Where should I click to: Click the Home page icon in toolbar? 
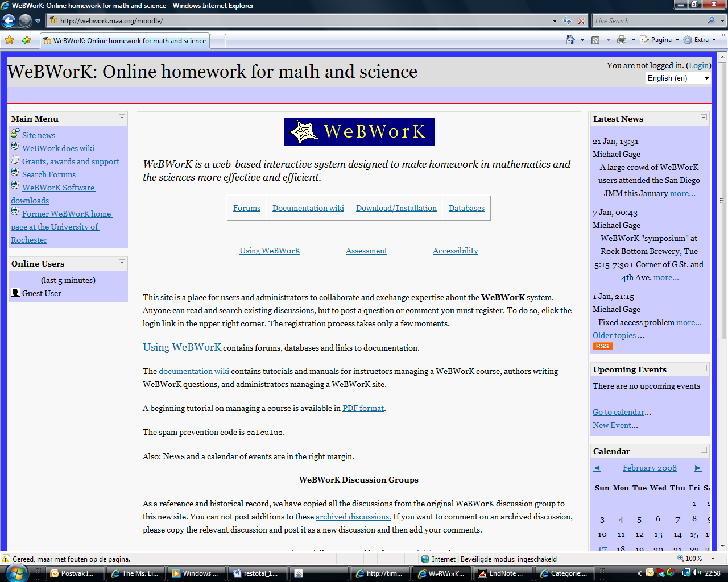tap(570, 40)
